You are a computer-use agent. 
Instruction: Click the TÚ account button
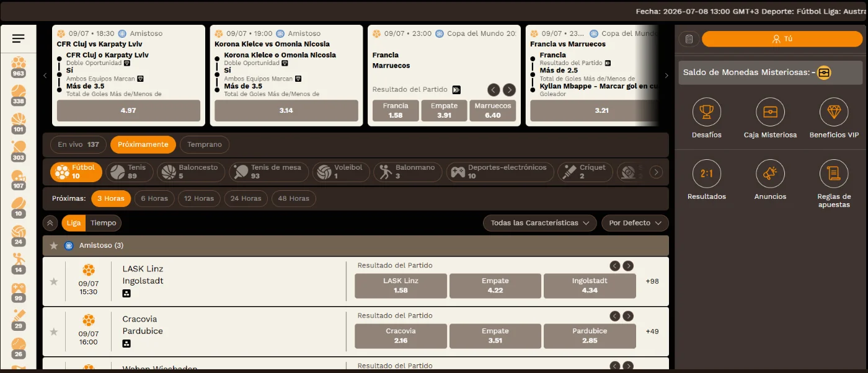point(782,39)
